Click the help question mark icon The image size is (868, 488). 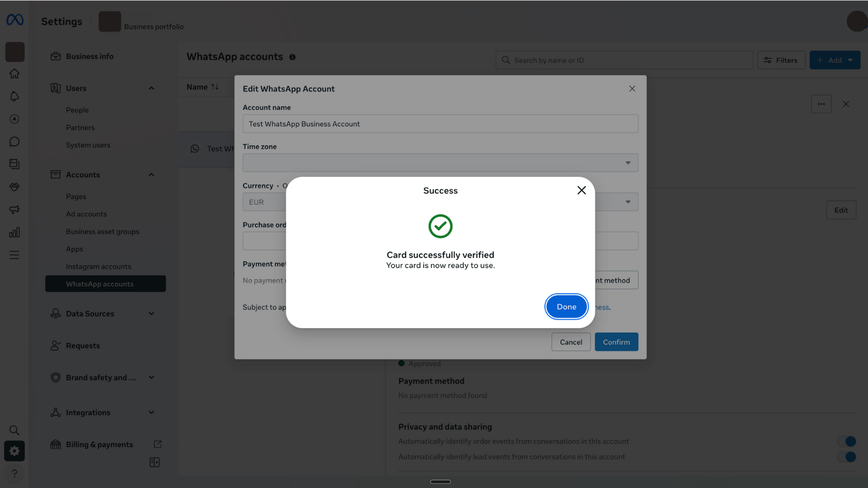(x=14, y=474)
